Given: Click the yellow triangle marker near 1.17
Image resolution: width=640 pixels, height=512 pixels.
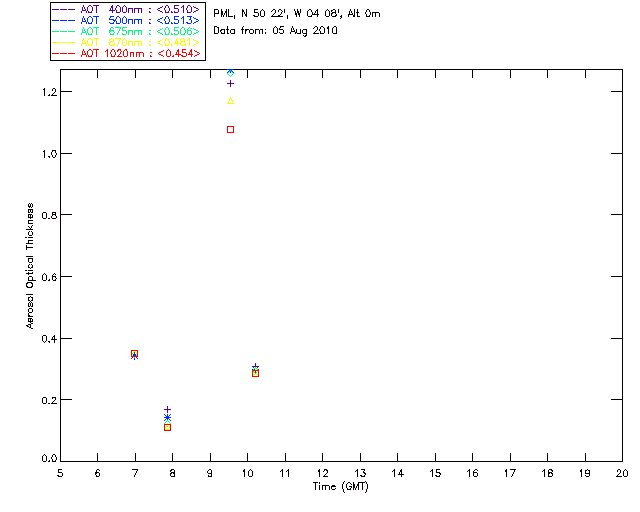Looking at the screenshot, I should [231, 101].
